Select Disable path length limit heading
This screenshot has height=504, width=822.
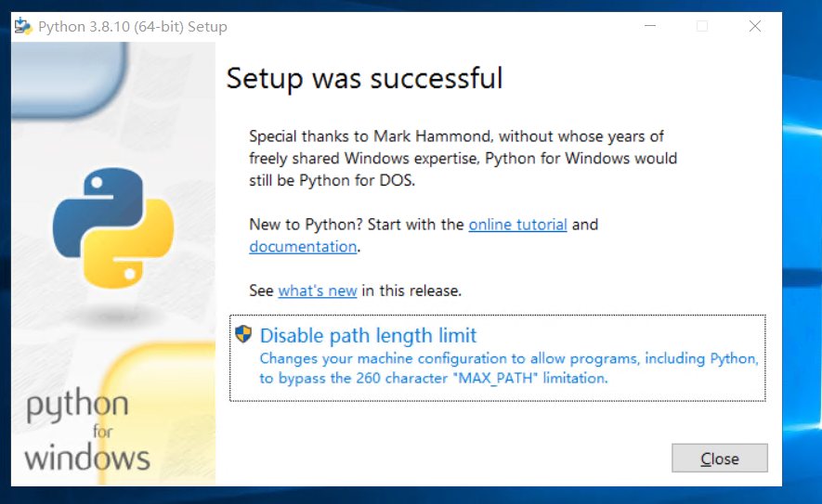[x=368, y=335]
